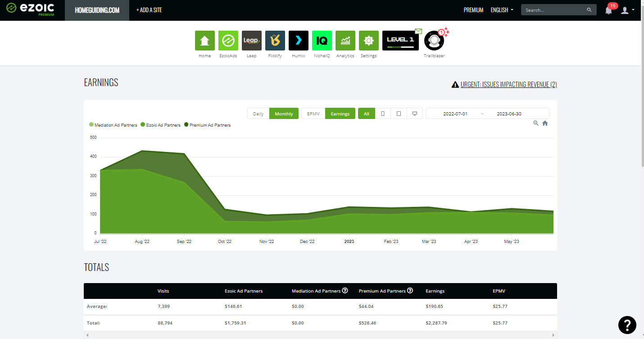Filter chart by desktop device
The height and width of the screenshot is (339, 644).
tap(415, 114)
